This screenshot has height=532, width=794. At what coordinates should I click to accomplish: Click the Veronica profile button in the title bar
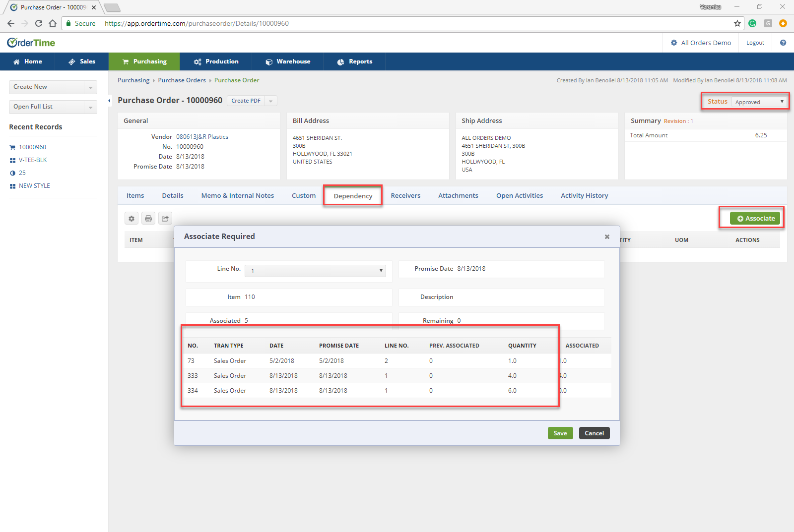coord(710,7)
